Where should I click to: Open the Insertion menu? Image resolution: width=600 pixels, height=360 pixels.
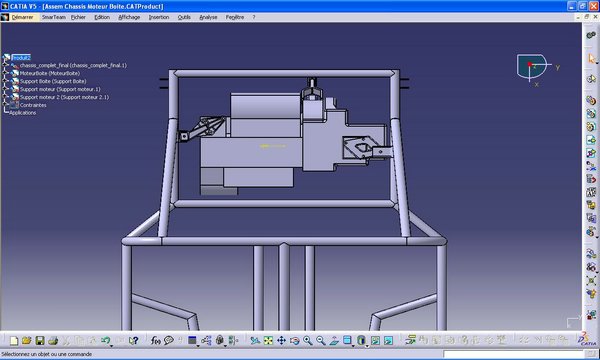pyautogui.click(x=159, y=17)
